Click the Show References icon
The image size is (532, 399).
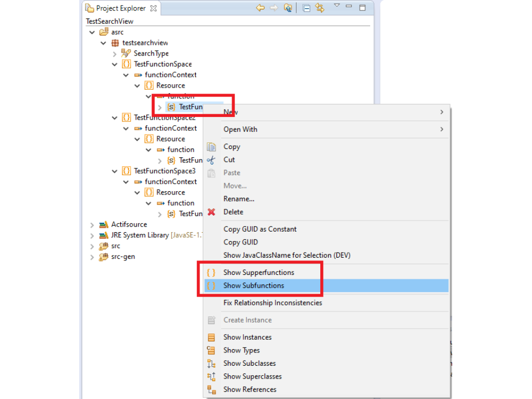(211, 390)
